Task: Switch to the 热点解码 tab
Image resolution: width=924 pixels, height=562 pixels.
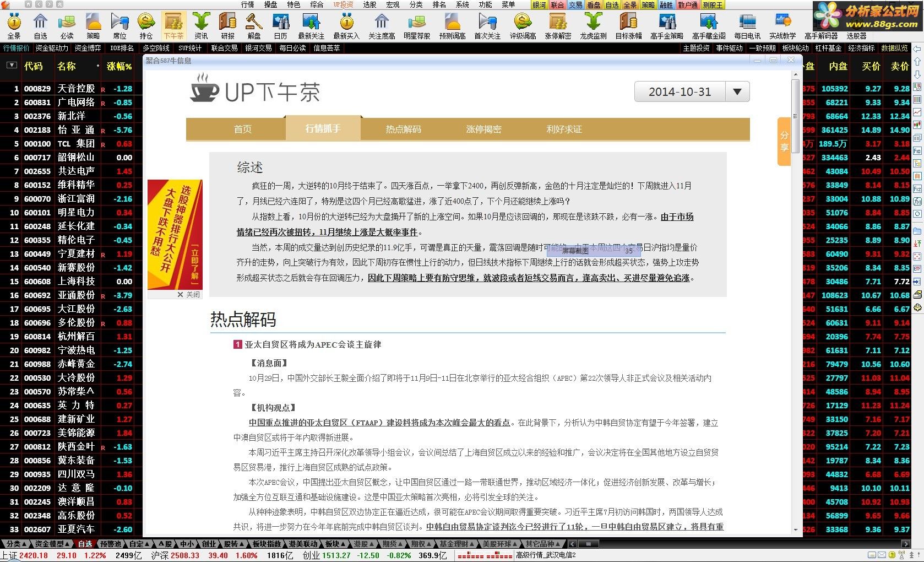Action: pyautogui.click(x=403, y=129)
